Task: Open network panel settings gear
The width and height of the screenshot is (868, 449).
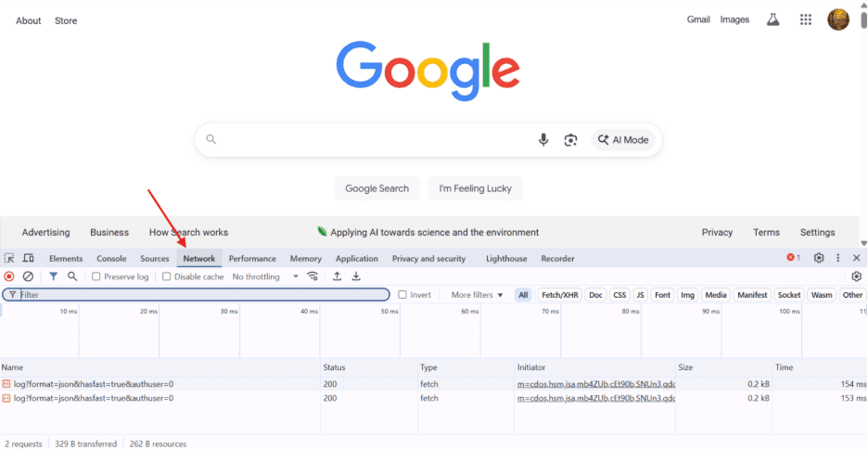Action: [x=856, y=276]
